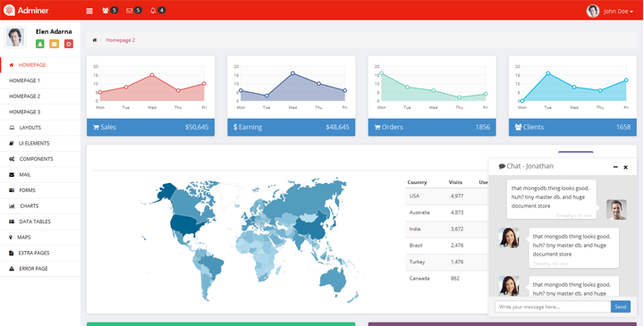Toggle the hamburger sidebar menu
The height and width of the screenshot is (326, 644).
pos(89,11)
